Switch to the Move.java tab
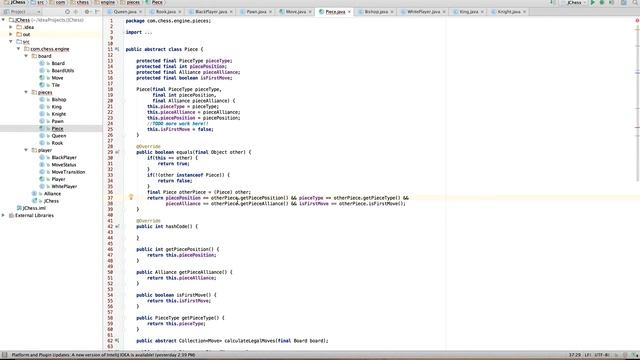The height and width of the screenshot is (360, 640). pyautogui.click(x=296, y=12)
